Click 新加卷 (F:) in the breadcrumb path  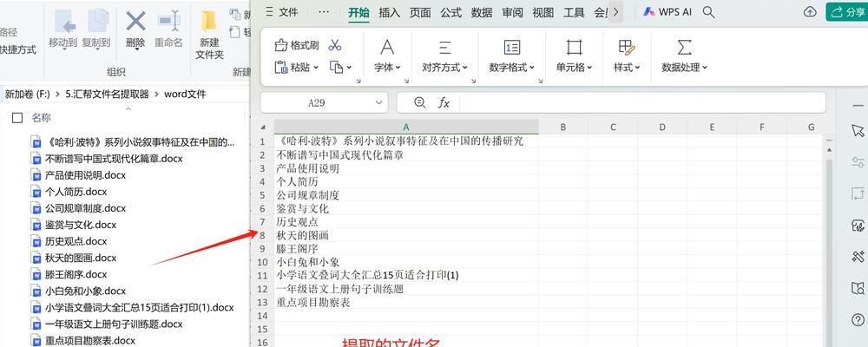point(28,94)
